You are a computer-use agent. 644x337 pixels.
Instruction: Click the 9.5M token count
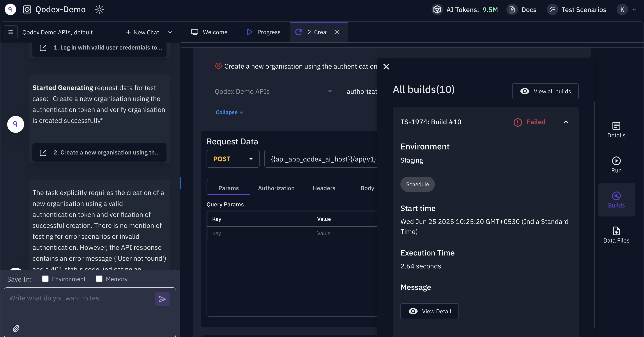click(490, 9)
